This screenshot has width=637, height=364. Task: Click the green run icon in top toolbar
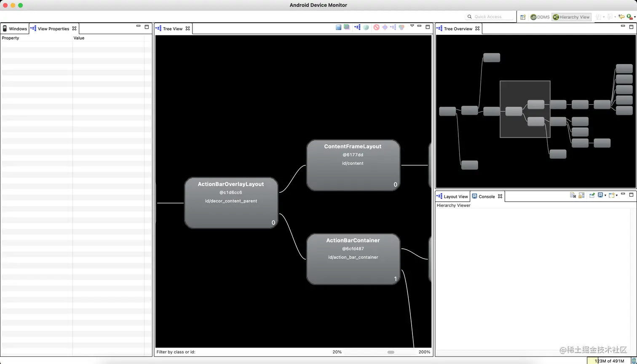[x=630, y=17]
